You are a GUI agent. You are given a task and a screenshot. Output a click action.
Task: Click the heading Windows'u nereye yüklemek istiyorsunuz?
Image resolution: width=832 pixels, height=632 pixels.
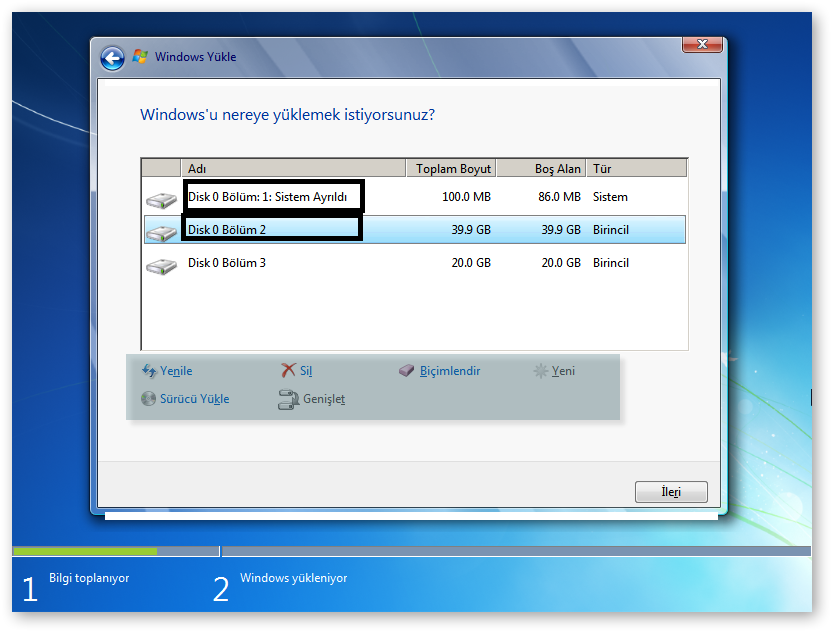pos(288,115)
